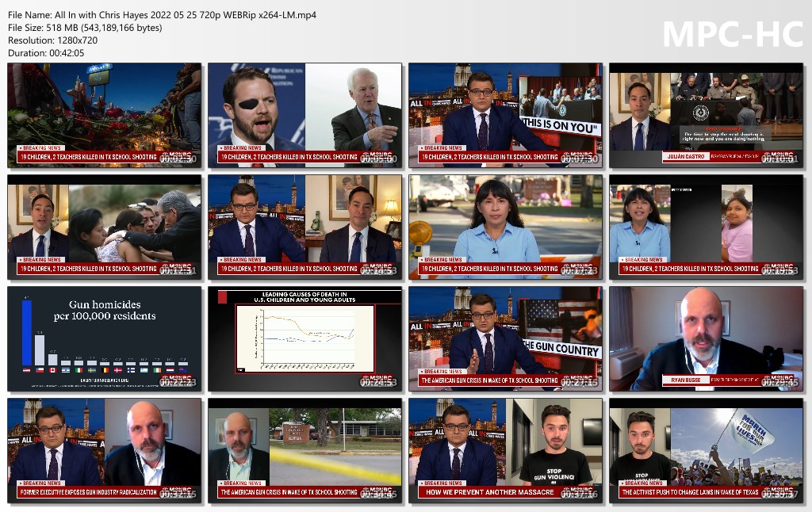812x512 pixels.
Task: Select the "THIS IS ON YOU" thumbnail
Action: click(505, 116)
